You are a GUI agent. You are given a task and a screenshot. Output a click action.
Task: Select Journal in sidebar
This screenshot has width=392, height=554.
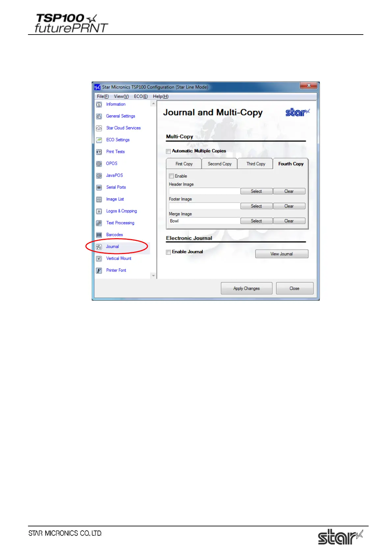[x=112, y=246]
